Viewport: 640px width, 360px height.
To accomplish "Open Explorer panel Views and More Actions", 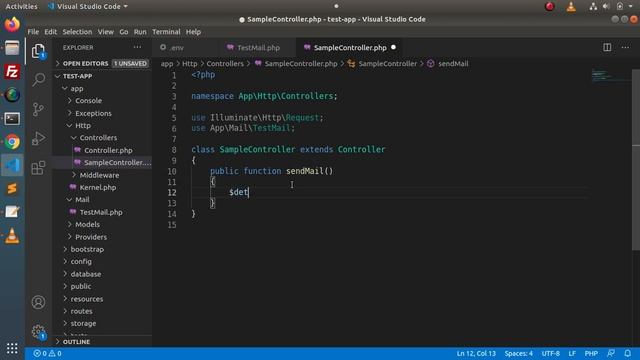I will (x=137, y=47).
